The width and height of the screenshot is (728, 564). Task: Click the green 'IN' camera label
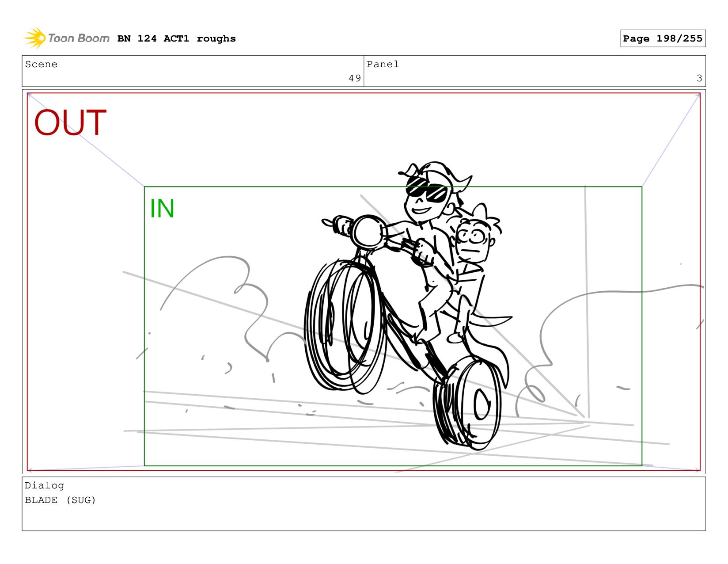point(162,209)
